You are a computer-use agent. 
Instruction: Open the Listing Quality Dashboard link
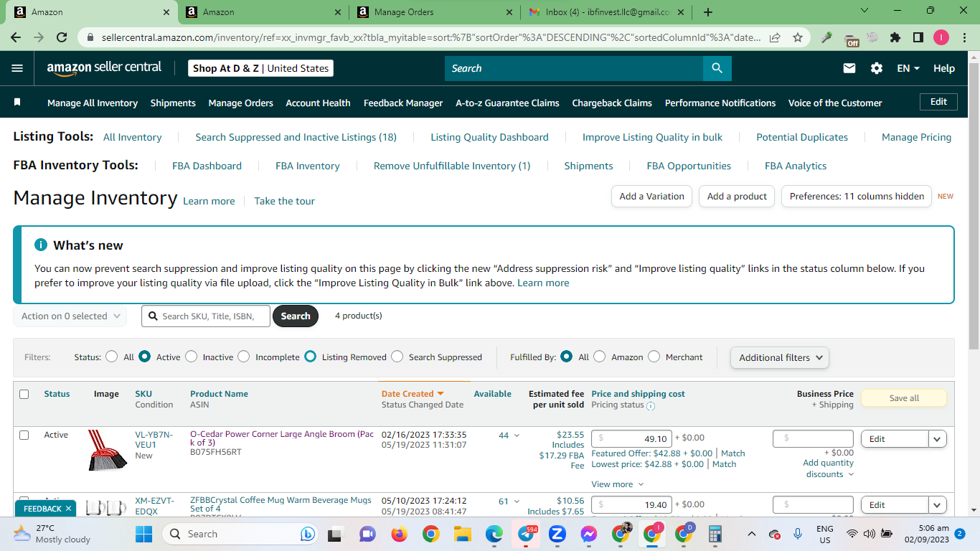click(489, 137)
